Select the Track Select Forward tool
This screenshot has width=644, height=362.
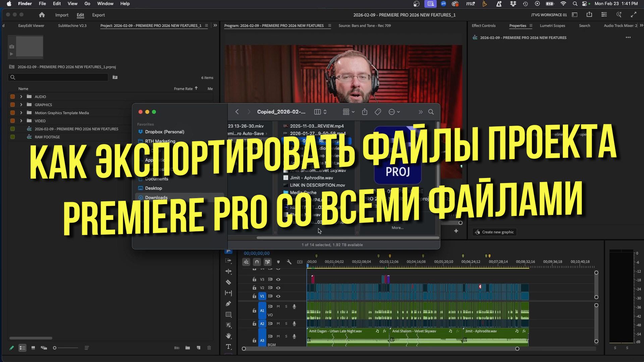[x=229, y=261]
